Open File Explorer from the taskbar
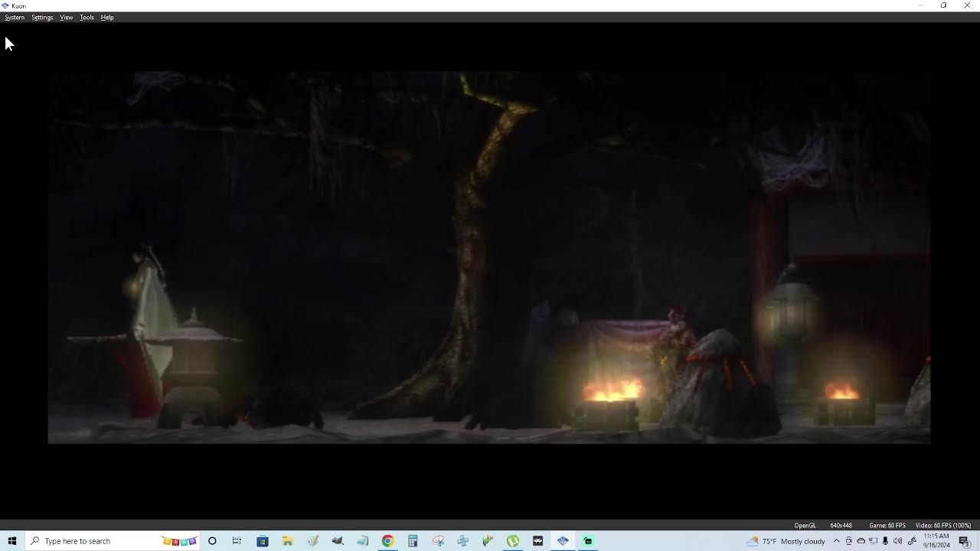 288,541
